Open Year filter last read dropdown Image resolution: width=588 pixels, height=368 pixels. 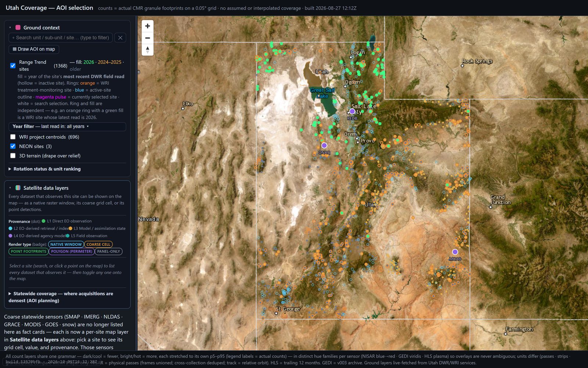67,127
